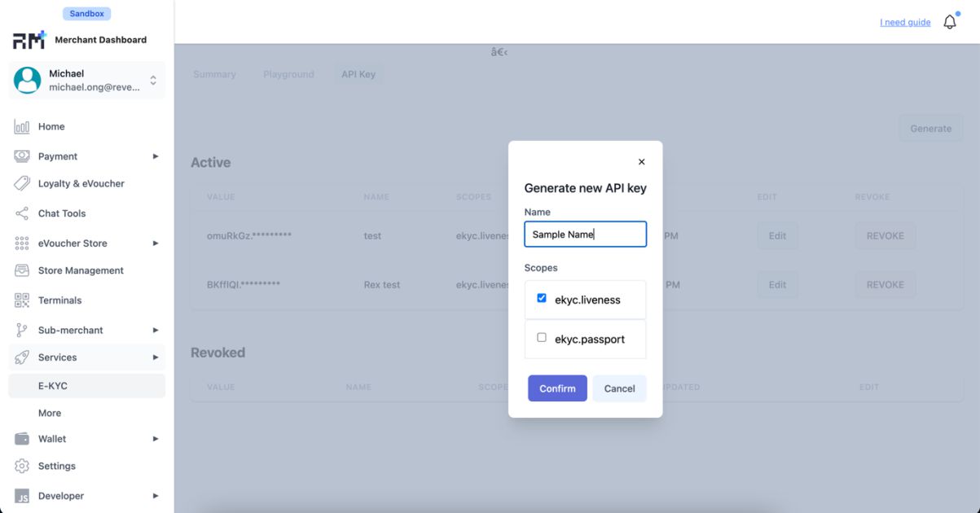Click the Chat Tools share icon
Image resolution: width=980 pixels, height=513 pixels.
[x=22, y=213]
